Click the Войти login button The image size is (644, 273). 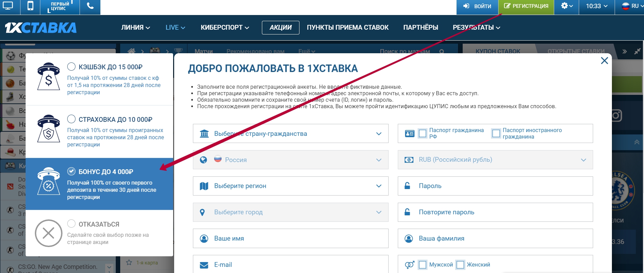pos(477,6)
